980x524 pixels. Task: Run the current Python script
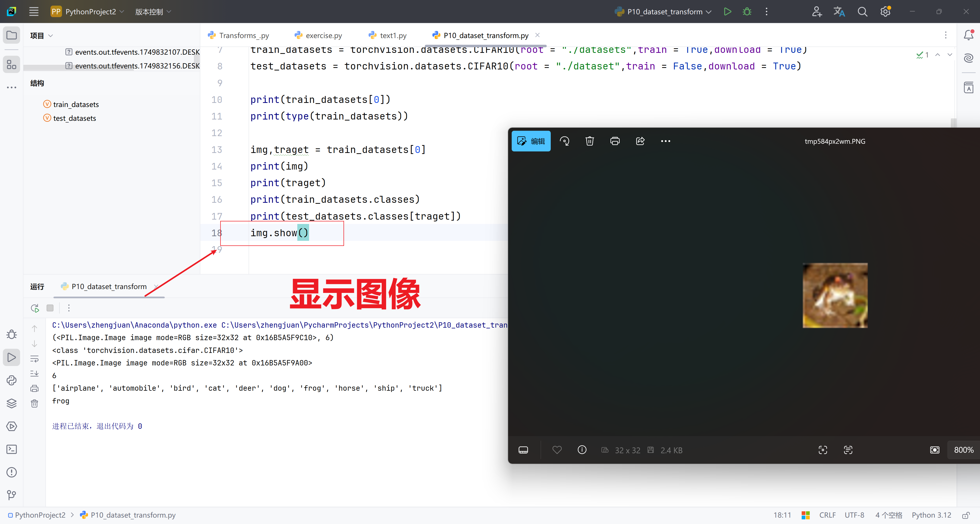(727, 11)
